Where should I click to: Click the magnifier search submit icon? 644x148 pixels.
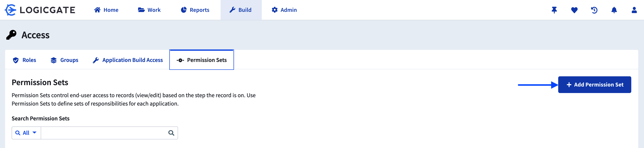171,133
